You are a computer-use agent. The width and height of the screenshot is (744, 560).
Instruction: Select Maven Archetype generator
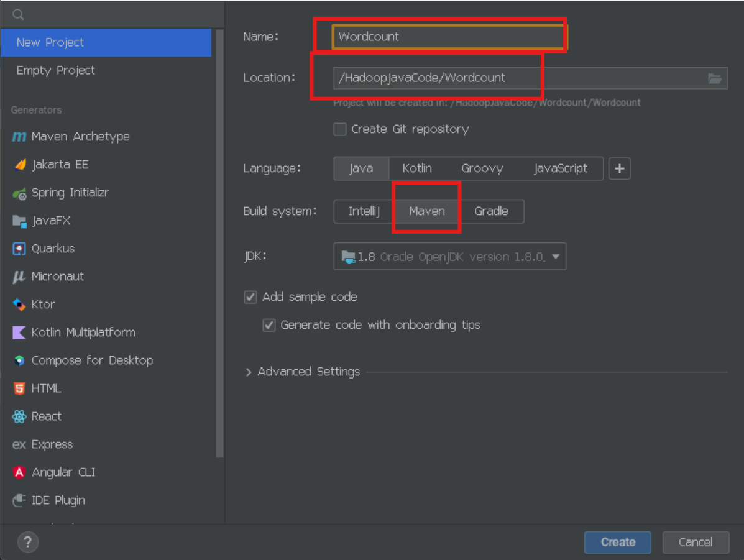point(106,137)
